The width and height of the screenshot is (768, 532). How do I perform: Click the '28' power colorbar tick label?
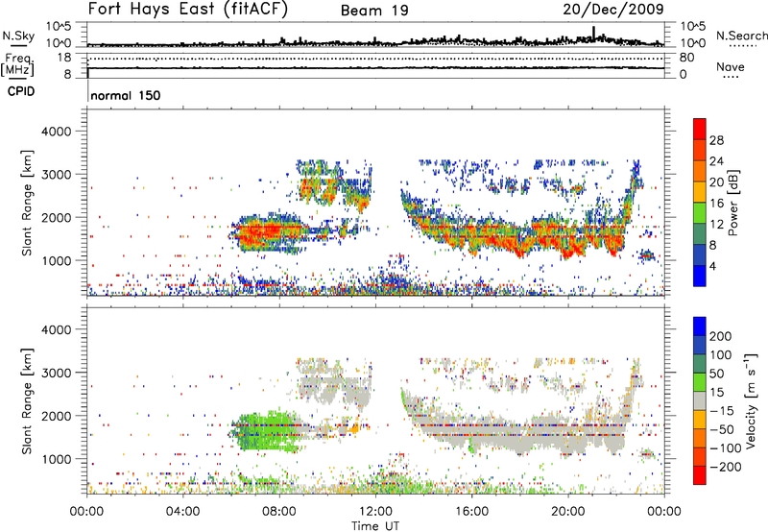716,140
